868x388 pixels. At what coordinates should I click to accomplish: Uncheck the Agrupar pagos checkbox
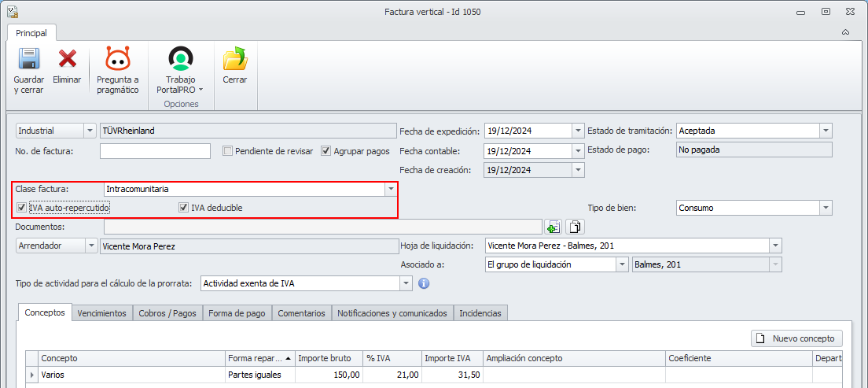325,151
